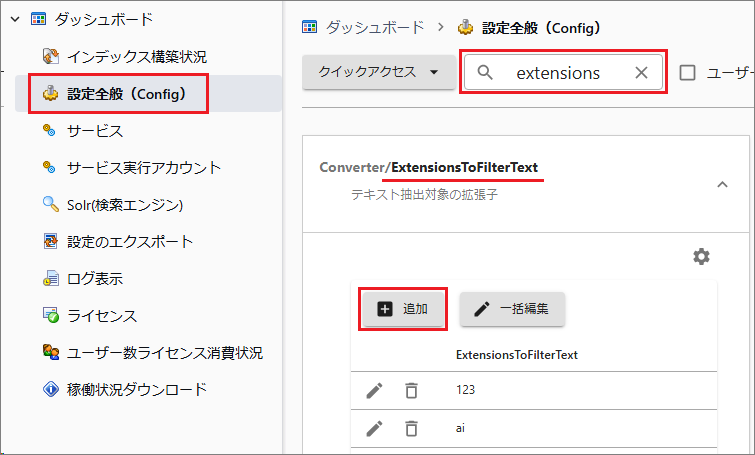755x455 pixels.
Task: Click the settings gear icon
Action: click(701, 257)
